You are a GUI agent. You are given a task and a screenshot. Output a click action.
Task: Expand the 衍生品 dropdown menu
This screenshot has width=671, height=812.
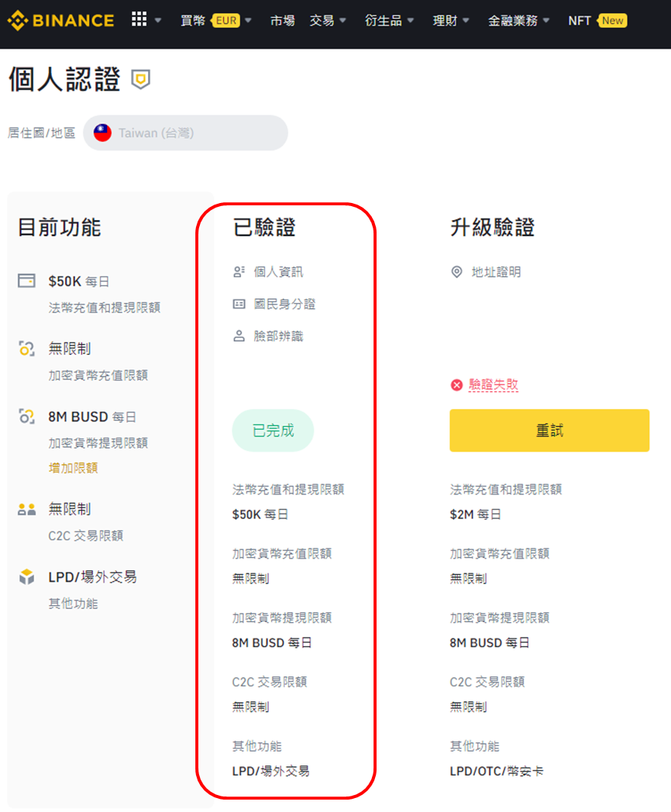[389, 21]
